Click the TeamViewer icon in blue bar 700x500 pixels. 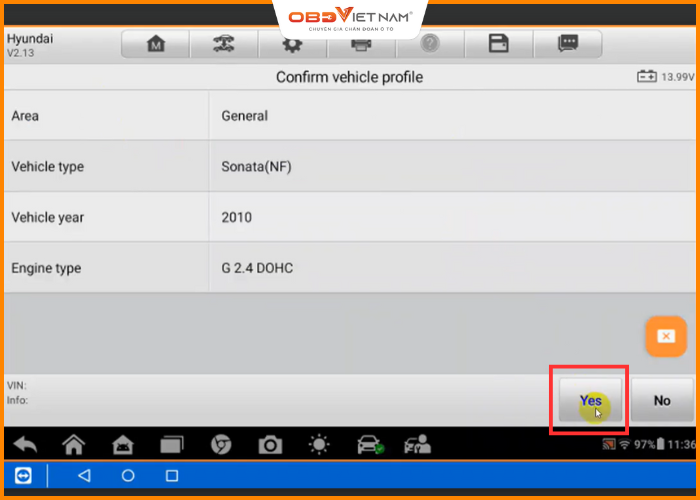23,475
